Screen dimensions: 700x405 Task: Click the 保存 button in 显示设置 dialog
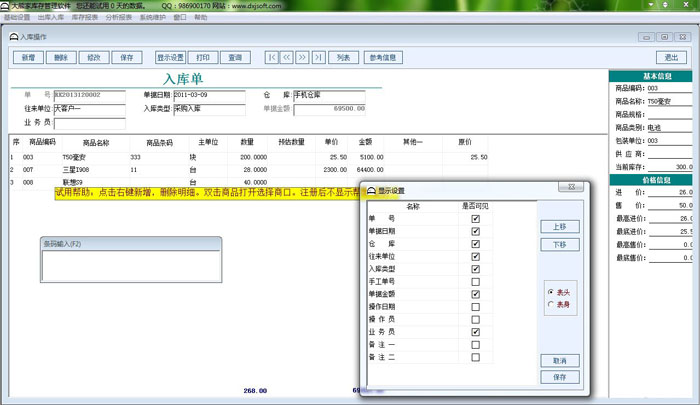pyautogui.click(x=558, y=377)
